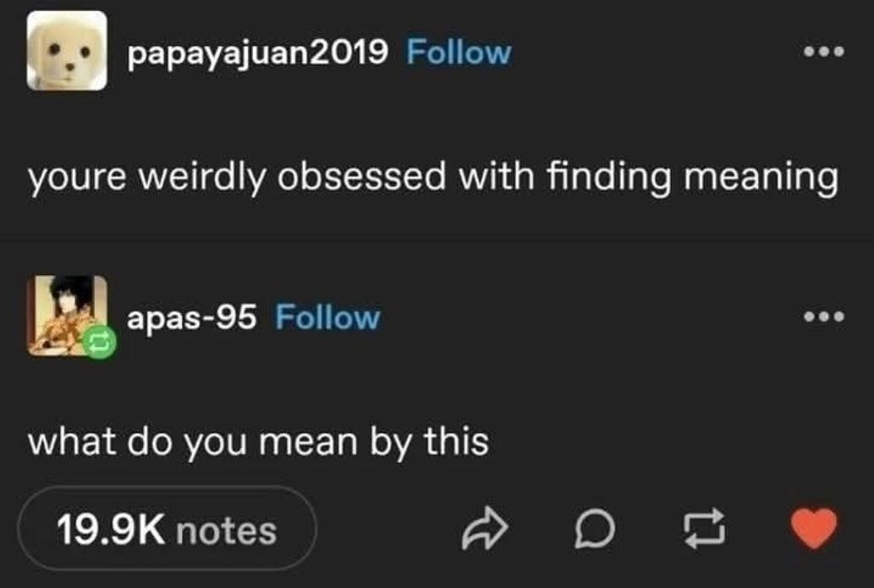Image resolution: width=874 pixels, height=588 pixels.
Task: Open the three-dot menu on apas-95's reblog
Action: [823, 318]
